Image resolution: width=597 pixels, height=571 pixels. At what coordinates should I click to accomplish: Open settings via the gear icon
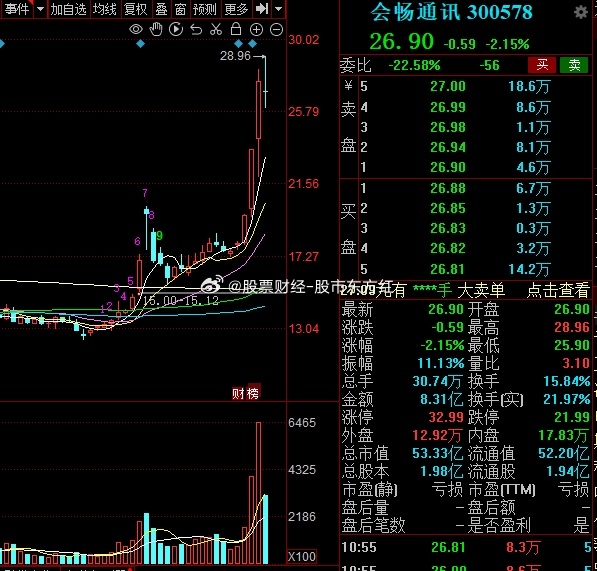(581, 13)
